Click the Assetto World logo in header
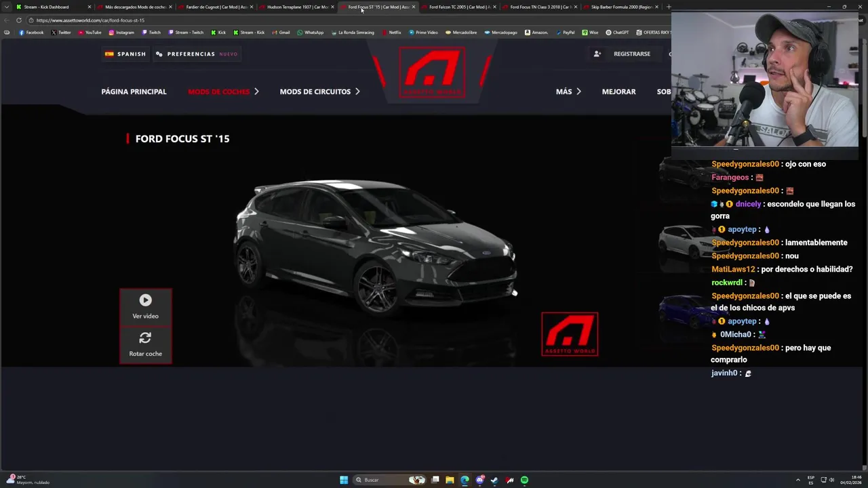Screen dimensions: 868x488 click(x=432, y=72)
